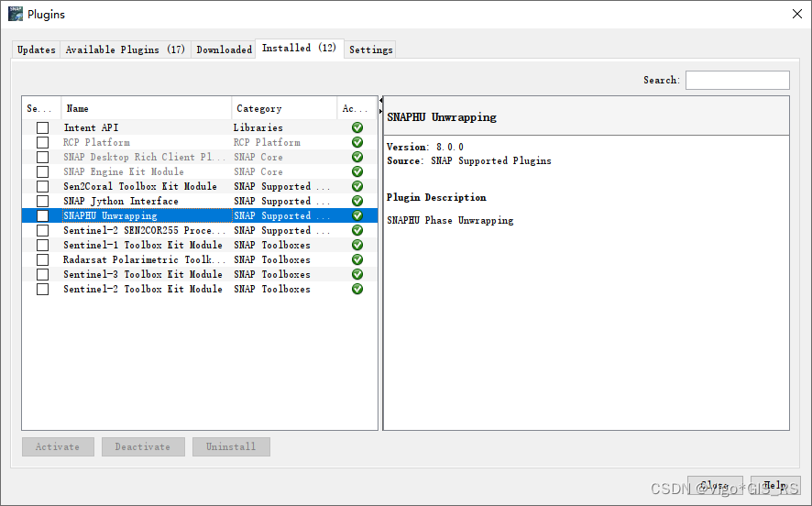Viewport: 812px width, 506px height.
Task: Click active status icon for Sentinel-3 Toolbox Kit Module
Action: (x=357, y=274)
